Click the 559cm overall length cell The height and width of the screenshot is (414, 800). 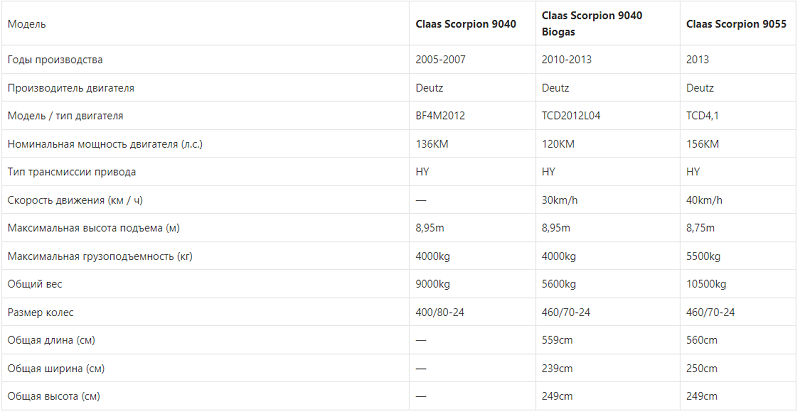click(x=557, y=340)
